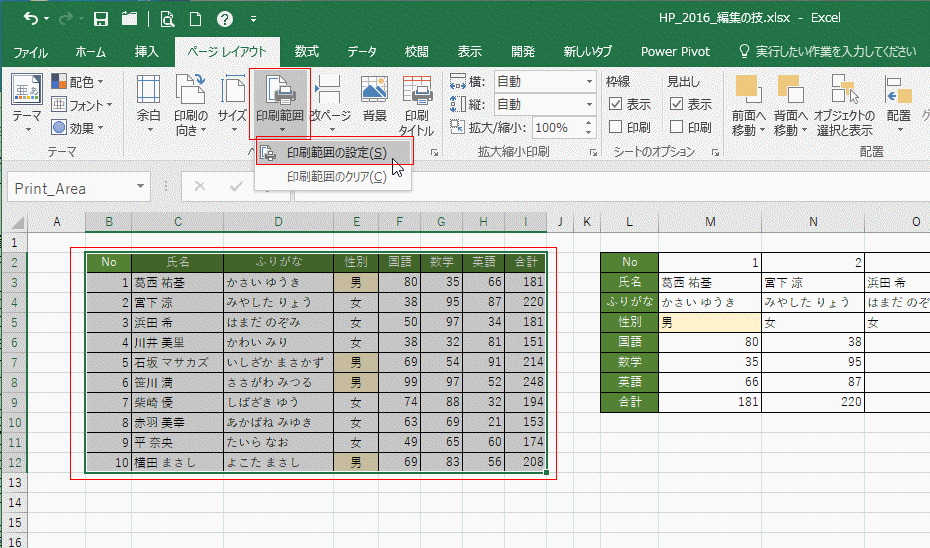Select Set Print Area (印刷範囲の設定)

click(335, 153)
